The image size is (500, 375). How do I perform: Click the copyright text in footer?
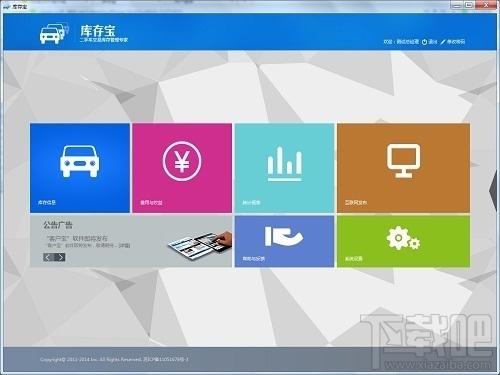[114, 359]
